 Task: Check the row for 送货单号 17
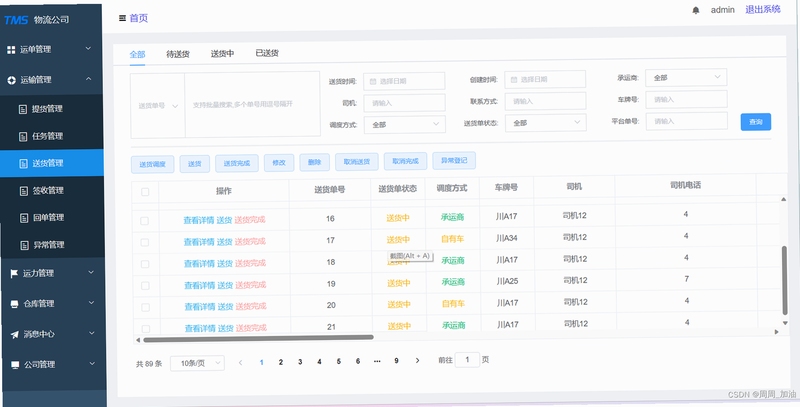(145, 242)
